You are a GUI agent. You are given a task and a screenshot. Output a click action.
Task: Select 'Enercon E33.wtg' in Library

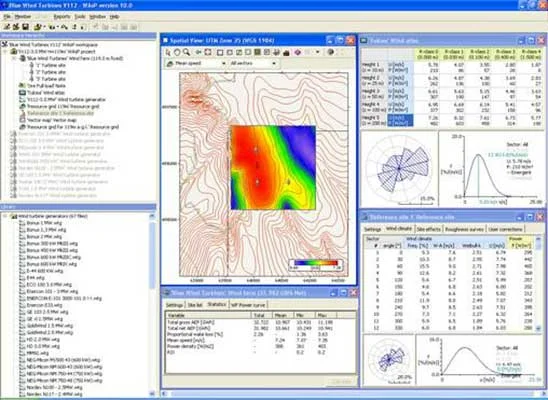coord(44,305)
